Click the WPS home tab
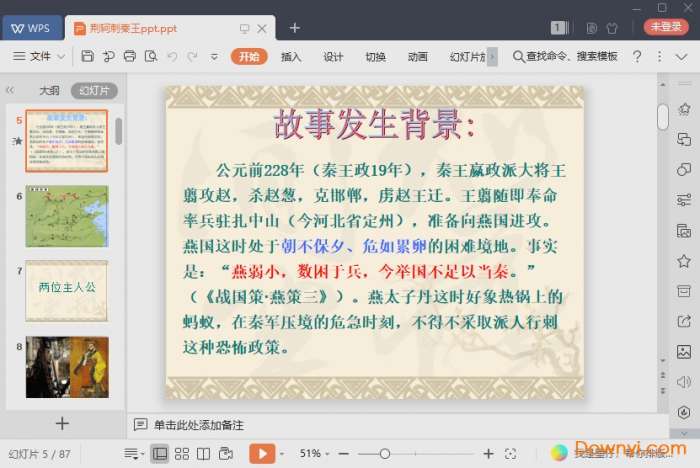This screenshot has width=700, height=468. 31,28
